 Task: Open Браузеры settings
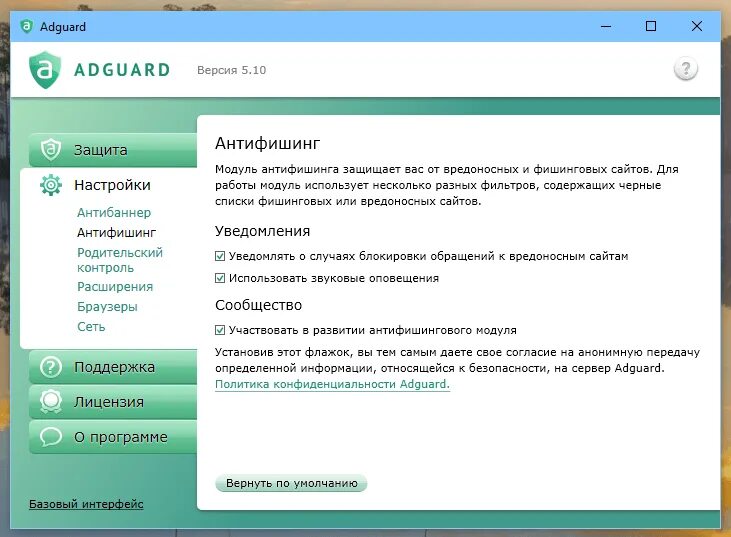tap(107, 307)
